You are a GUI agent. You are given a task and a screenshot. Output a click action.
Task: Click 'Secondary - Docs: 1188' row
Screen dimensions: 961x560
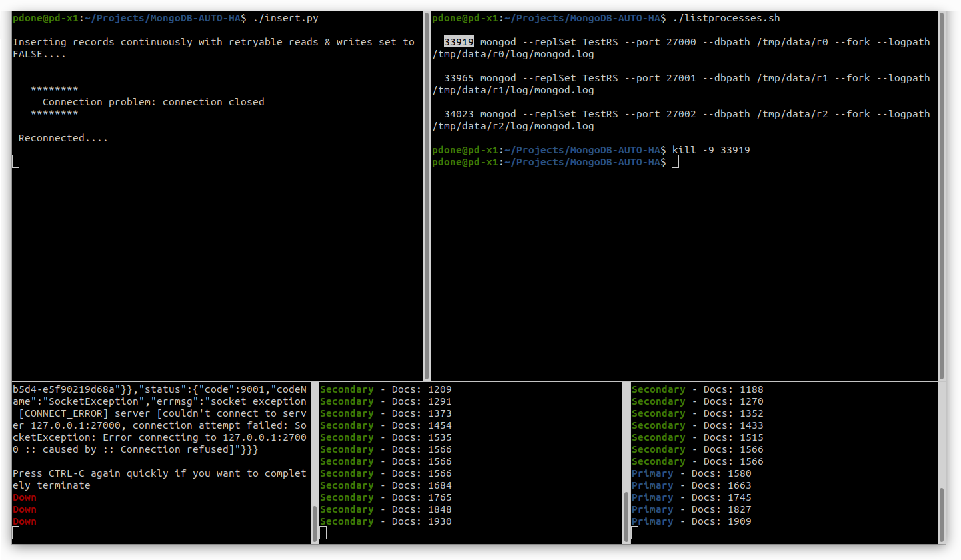coord(698,389)
